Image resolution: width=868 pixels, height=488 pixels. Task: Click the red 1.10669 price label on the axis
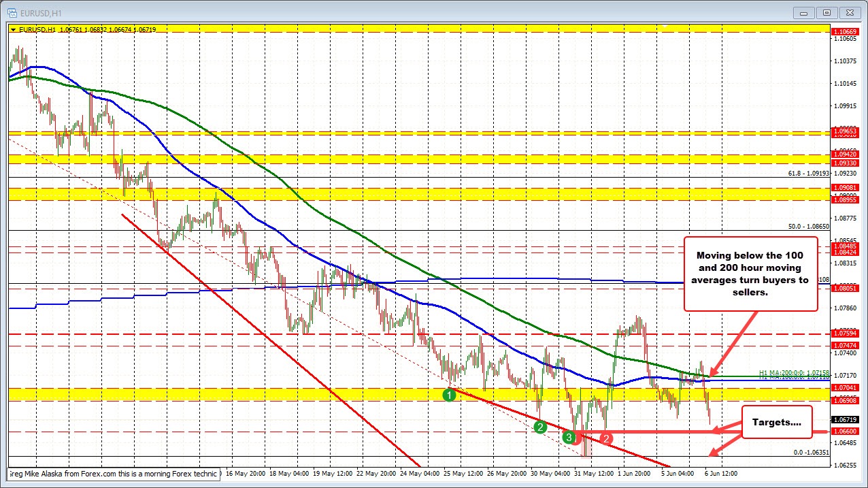tap(845, 32)
